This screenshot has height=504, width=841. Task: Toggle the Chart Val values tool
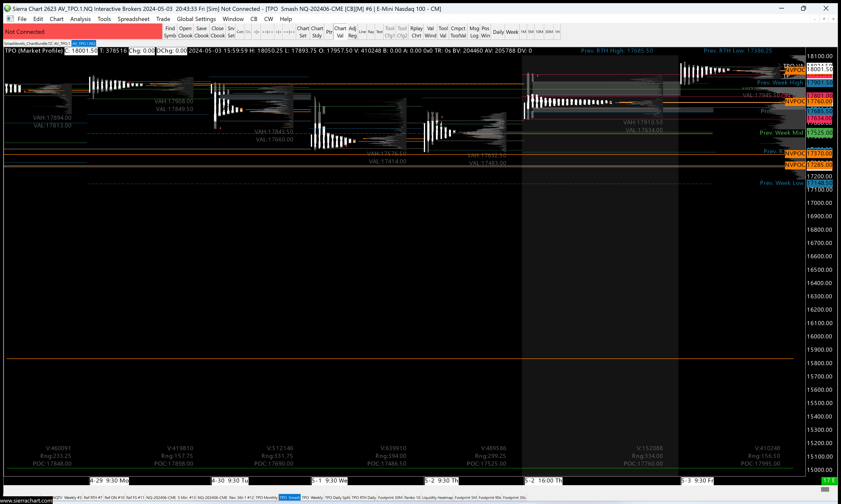point(340,32)
